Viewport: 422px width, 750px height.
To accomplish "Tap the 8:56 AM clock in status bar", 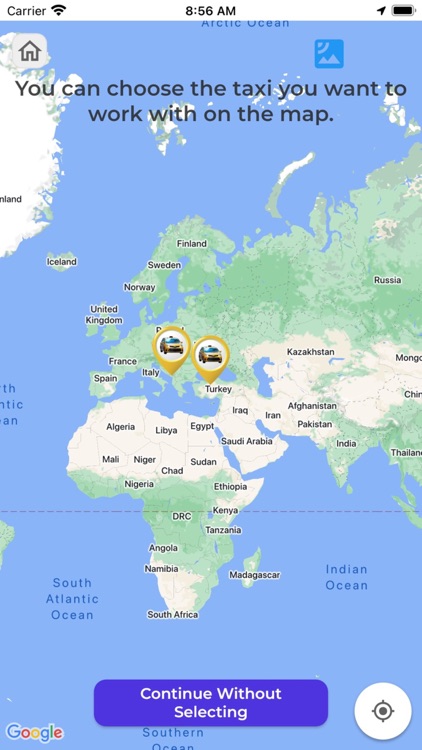I will (x=211, y=11).
